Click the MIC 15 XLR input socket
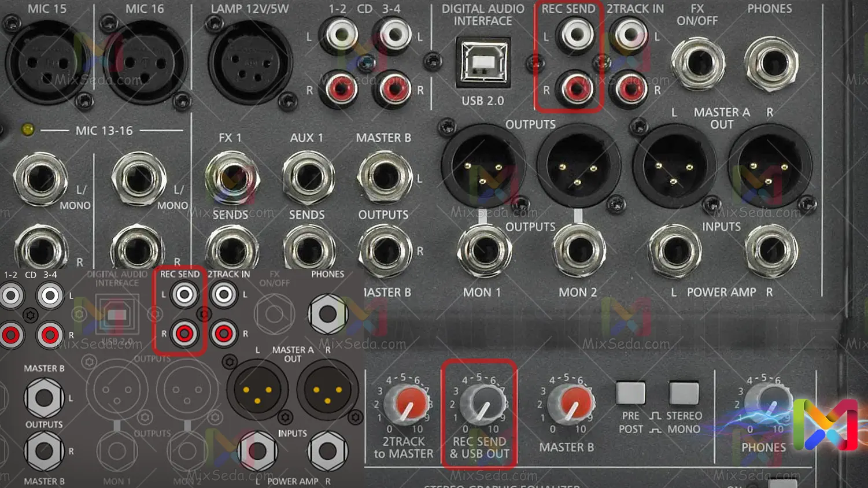Viewport: 868px width, 488px height. tap(45, 62)
